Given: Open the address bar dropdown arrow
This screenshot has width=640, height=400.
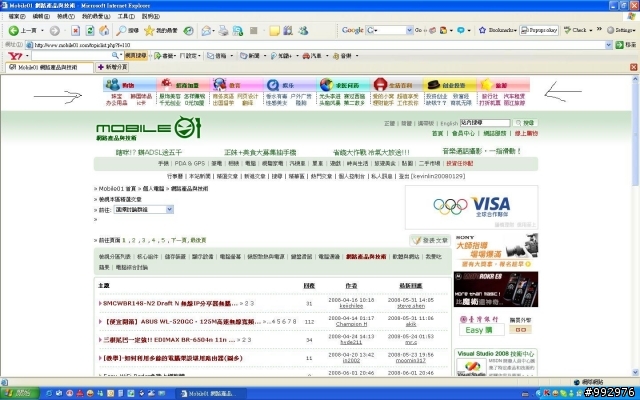Looking at the screenshot, I should point(609,45).
